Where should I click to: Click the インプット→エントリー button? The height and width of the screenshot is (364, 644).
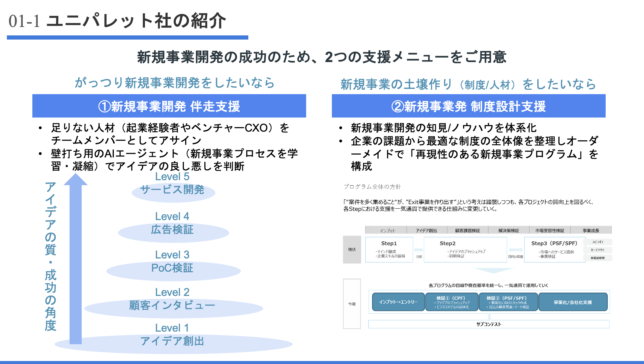[x=398, y=302]
